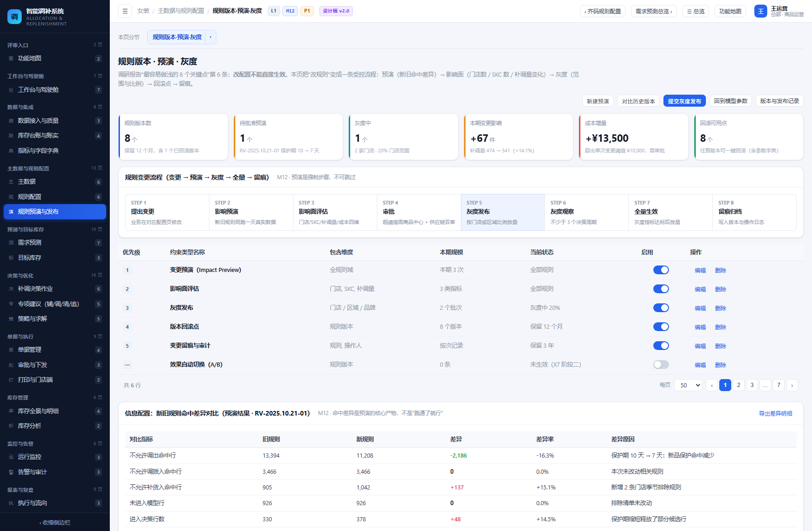The width and height of the screenshot is (812, 531).
Task: Click the icon beside 单据管理 sidebar item
Action: 11,350
